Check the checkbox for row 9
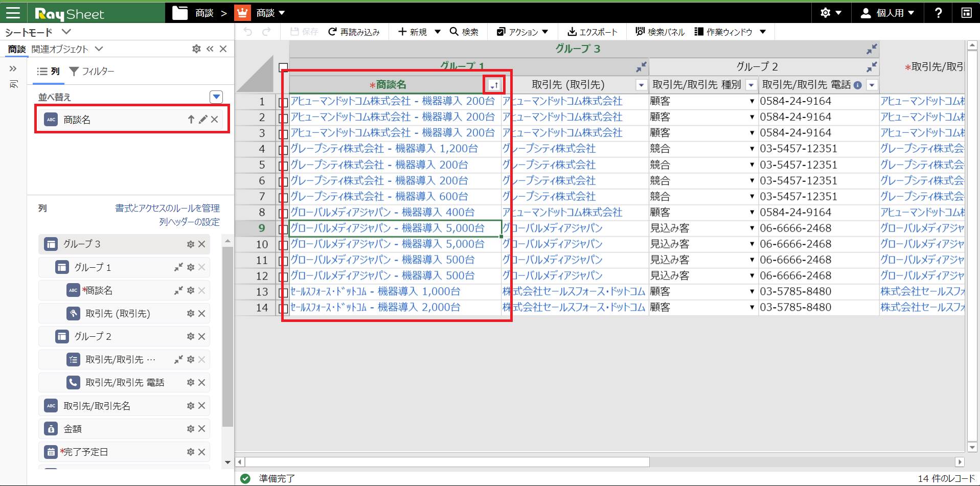The width and height of the screenshot is (980, 486). tap(283, 229)
